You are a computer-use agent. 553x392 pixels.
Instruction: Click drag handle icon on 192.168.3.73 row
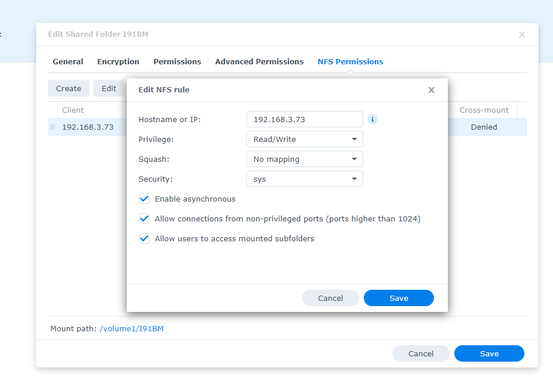pos(53,127)
